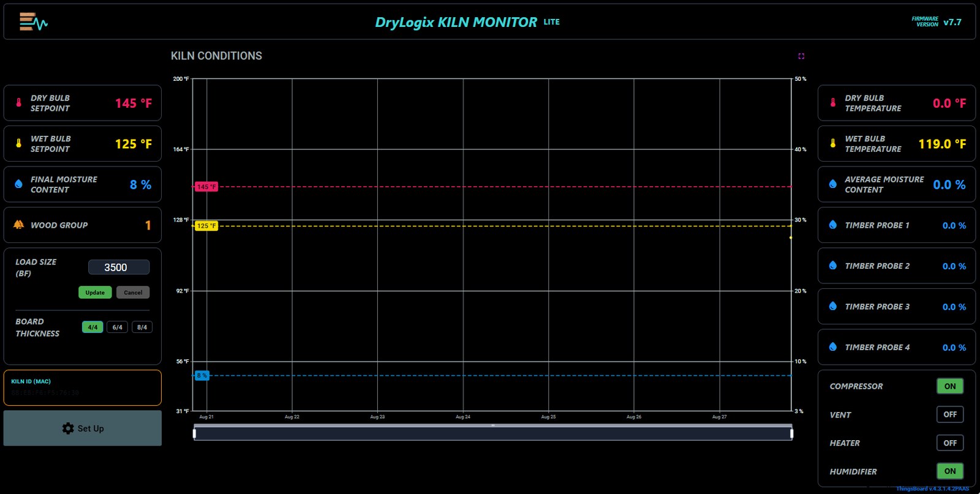Click the KILN CONDITIONS title
Screen dimensions: 980x494
coord(216,56)
